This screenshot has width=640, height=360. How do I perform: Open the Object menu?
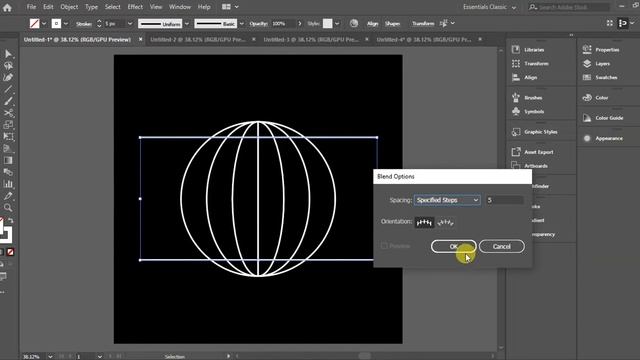pyautogui.click(x=69, y=7)
